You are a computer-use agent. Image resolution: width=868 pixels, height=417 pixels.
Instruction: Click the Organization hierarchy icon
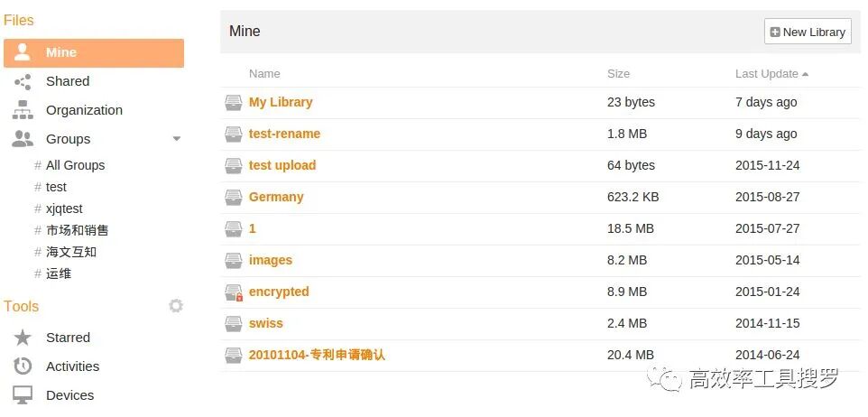(23, 110)
